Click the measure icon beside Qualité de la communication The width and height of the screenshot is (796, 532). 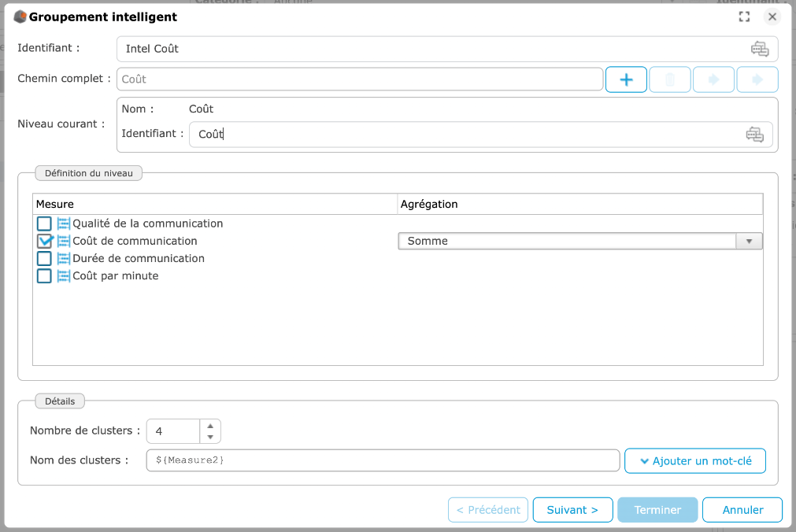tap(64, 224)
